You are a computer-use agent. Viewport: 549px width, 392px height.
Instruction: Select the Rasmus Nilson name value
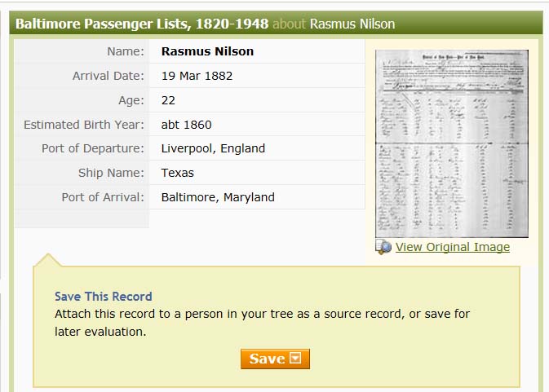tap(207, 51)
